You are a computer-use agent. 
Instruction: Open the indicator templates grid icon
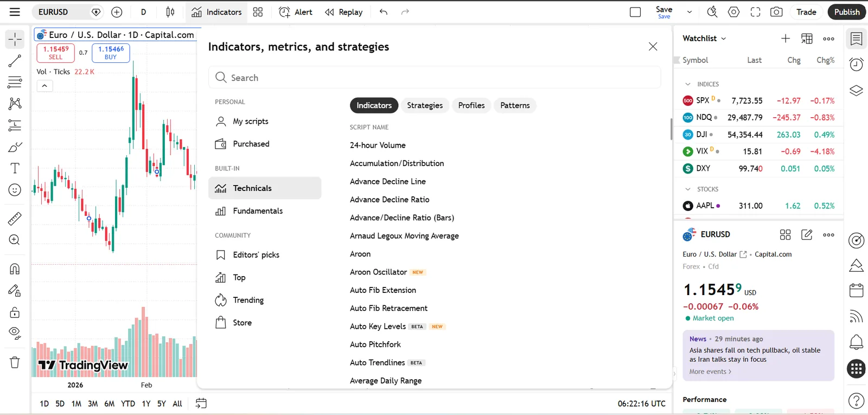pyautogui.click(x=258, y=12)
